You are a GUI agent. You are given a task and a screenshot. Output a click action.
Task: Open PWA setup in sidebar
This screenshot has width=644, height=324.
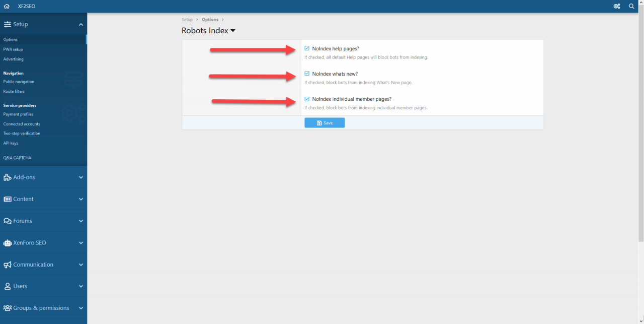pos(13,49)
